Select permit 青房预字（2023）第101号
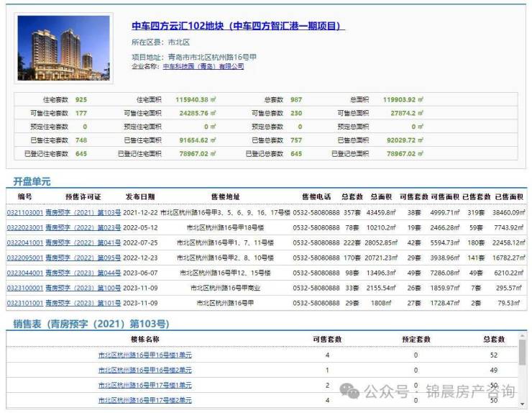The width and height of the screenshot is (532, 413). point(83,304)
